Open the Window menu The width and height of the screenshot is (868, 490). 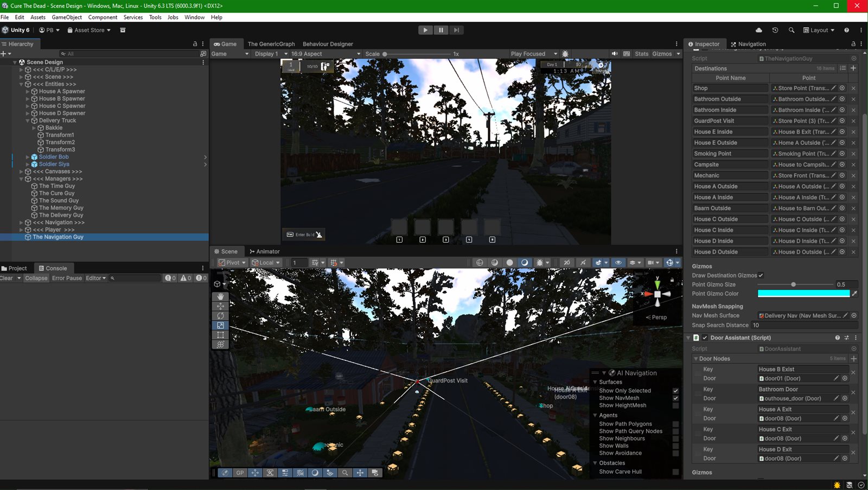click(x=194, y=17)
